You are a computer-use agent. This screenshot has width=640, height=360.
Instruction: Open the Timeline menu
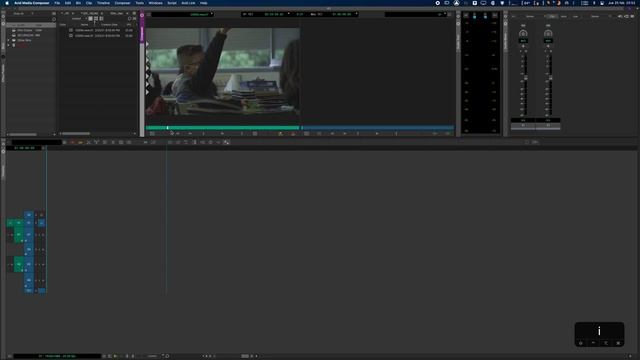103,3
